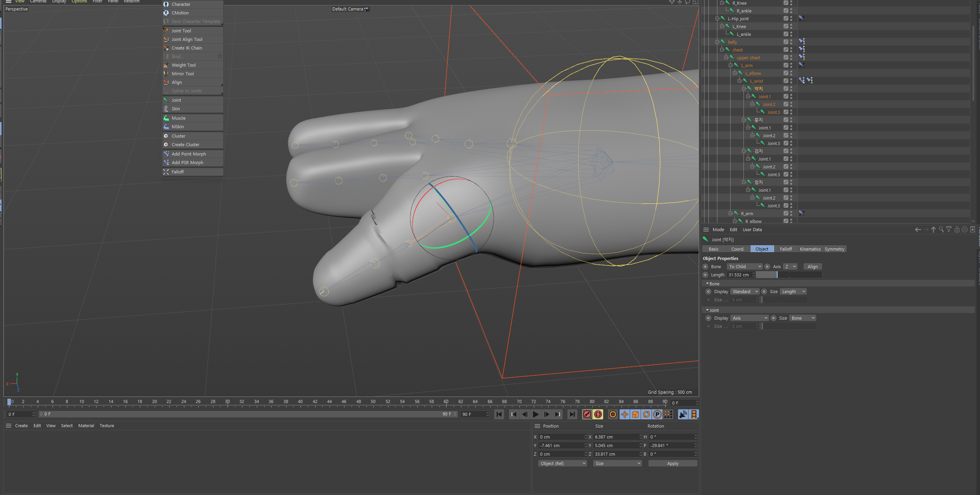Click Position Y field -7.461 cm
Viewport: 980px width, 495px height.
coord(563,445)
